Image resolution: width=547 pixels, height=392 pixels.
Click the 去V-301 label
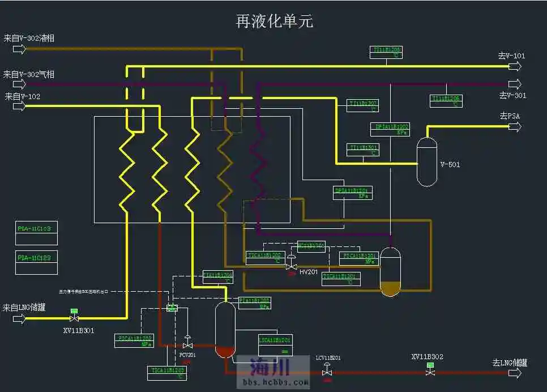pos(513,95)
